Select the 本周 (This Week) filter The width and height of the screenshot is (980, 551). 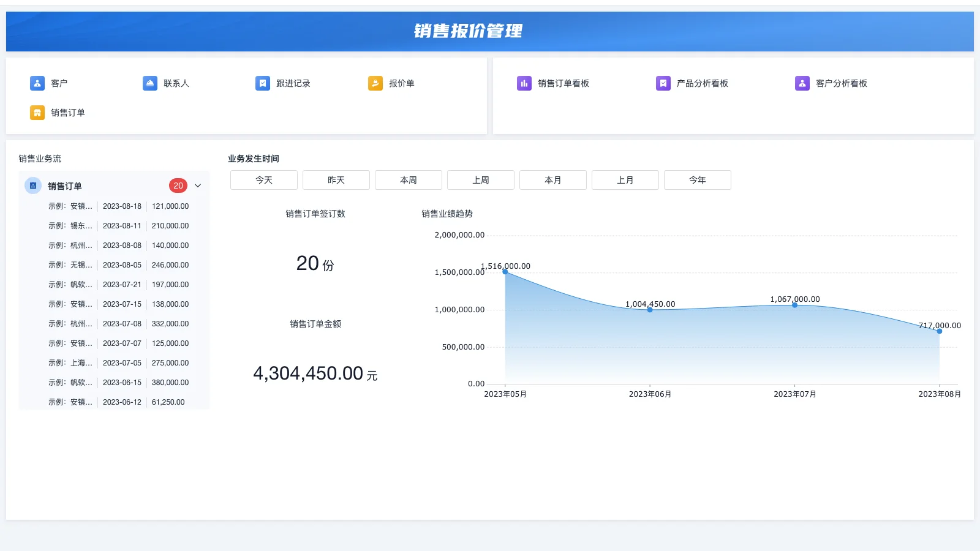(x=408, y=179)
